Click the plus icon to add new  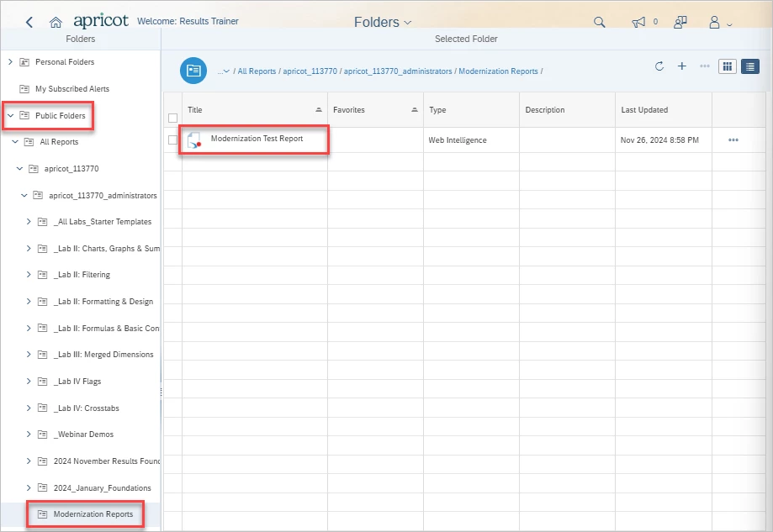coord(682,66)
